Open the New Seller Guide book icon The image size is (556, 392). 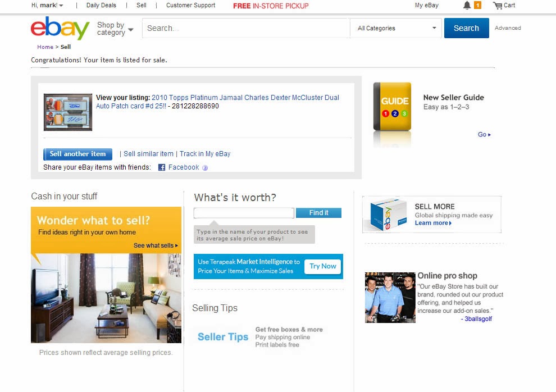pyautogui.click(x=392, y=106)
